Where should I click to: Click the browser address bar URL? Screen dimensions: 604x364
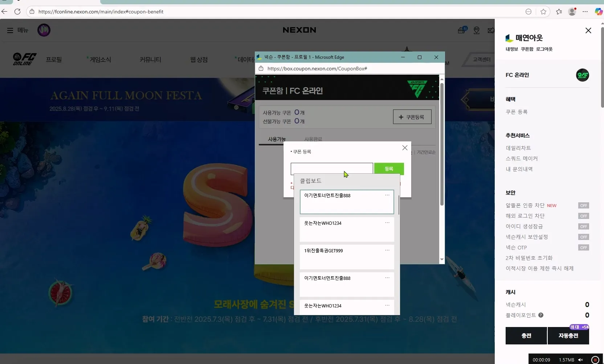pyautogui.click(x=101, y=12)
